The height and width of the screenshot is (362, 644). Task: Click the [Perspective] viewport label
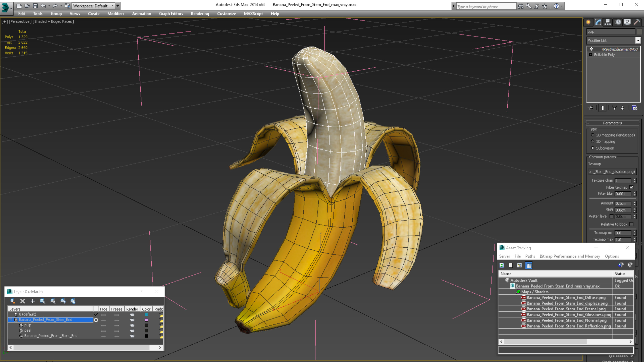tap(20, 21)
